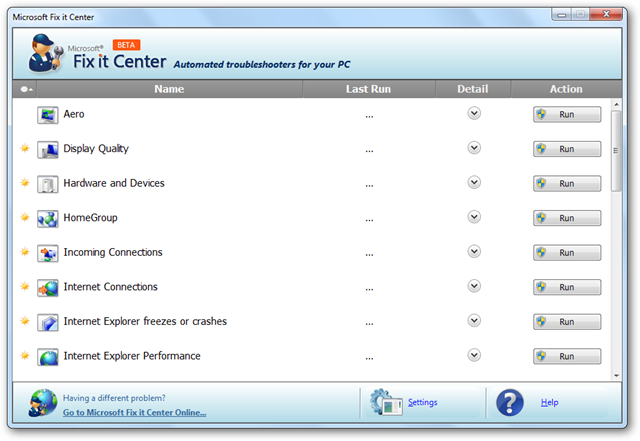The image size is (640, 441).
Task: Click the Internet Explorer Performance icon
Action: pyautogui.click(x=48, y=357)
